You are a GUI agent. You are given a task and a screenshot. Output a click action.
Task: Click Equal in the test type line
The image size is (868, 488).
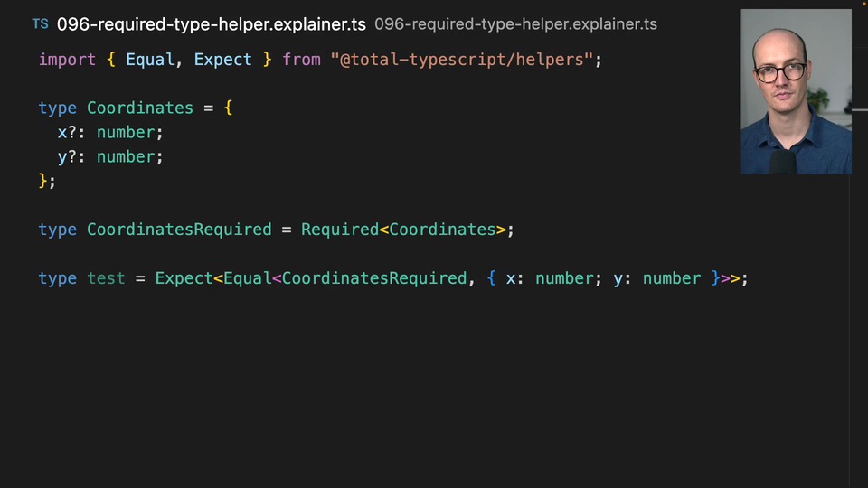coord(247,278)
